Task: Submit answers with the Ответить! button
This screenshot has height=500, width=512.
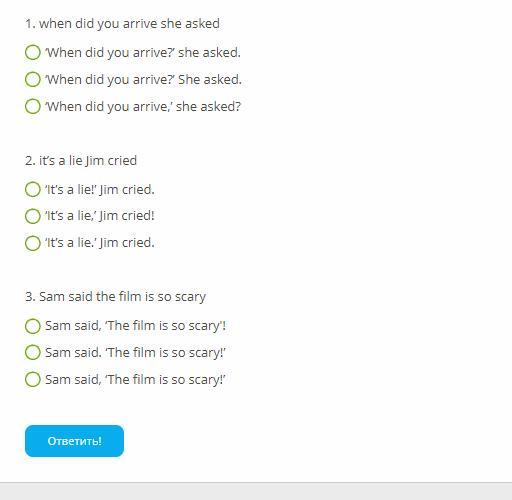Action: 74,441
